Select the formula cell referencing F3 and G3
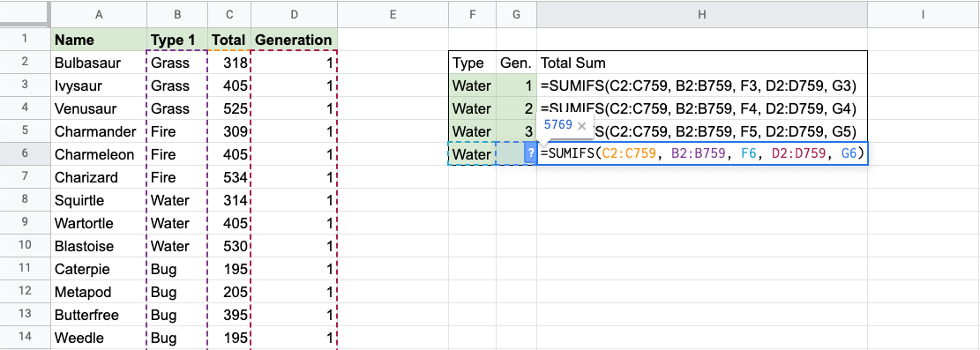980x350 pixels. (702, 86)
